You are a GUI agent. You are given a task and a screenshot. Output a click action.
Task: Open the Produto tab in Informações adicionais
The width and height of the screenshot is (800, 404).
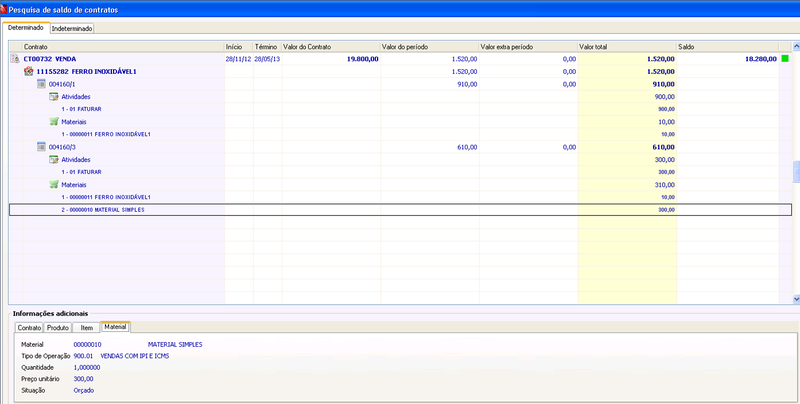point(58,327)
